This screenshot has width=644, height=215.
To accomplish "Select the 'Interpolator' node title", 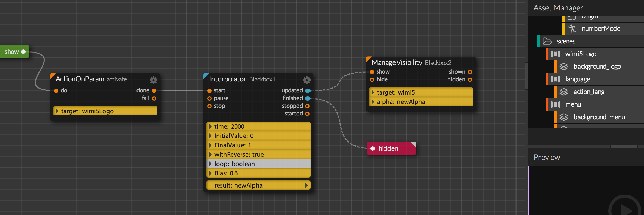I will 228,79.
